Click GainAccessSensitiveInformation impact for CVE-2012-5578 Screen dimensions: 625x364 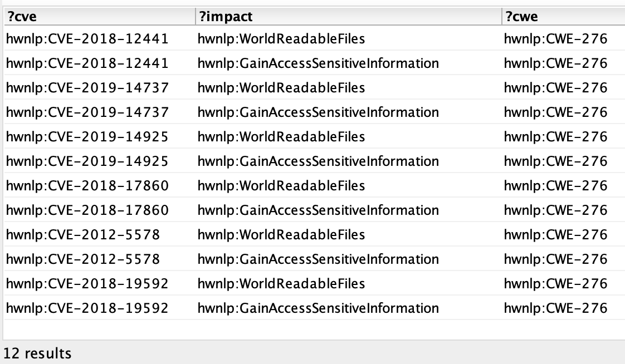318,259
